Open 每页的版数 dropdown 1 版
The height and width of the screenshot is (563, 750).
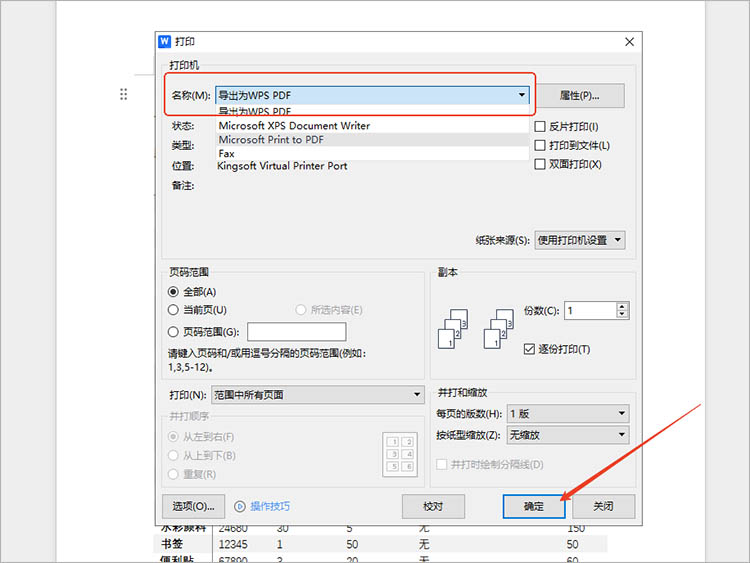coord(568,413)
